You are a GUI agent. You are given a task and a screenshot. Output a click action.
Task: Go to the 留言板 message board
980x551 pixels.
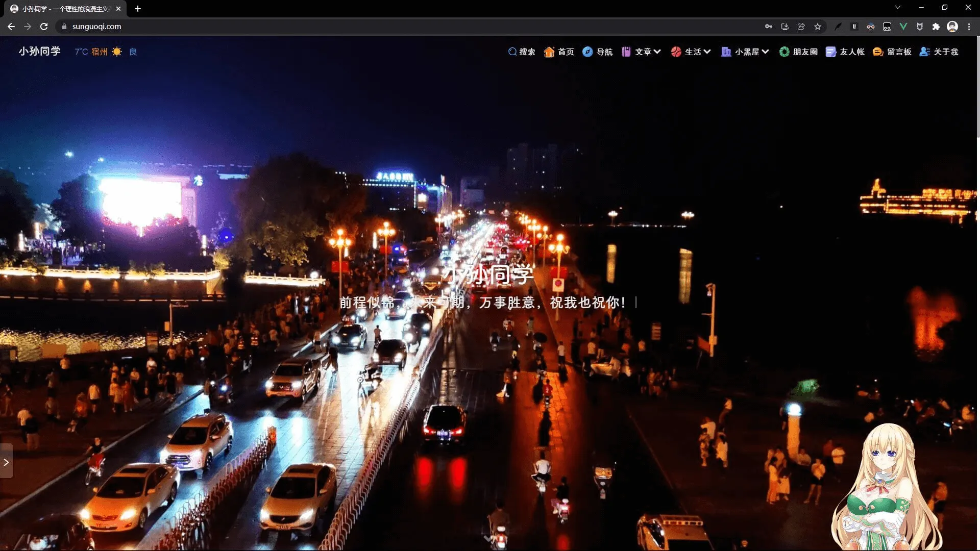pyautogui.click(x=892, y=52)
